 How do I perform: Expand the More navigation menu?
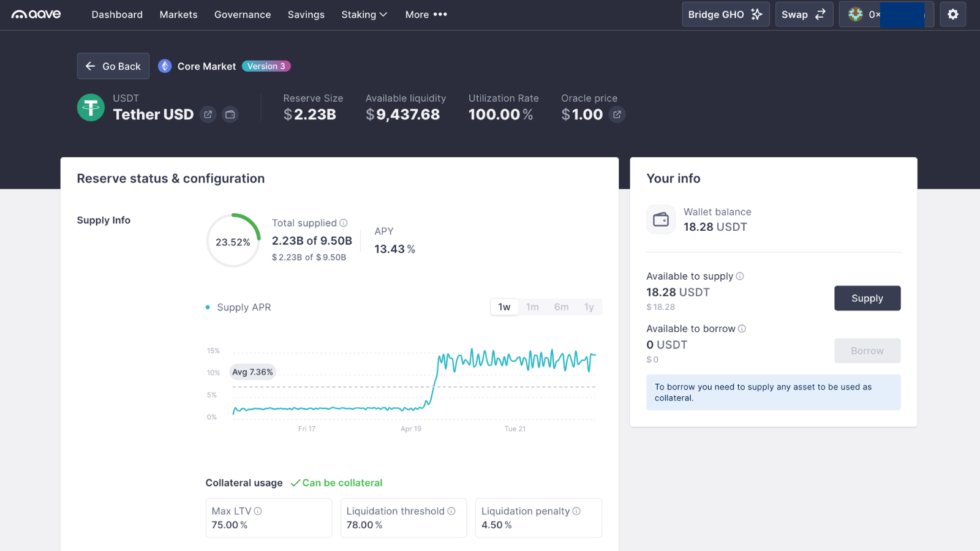coord(425,14)
